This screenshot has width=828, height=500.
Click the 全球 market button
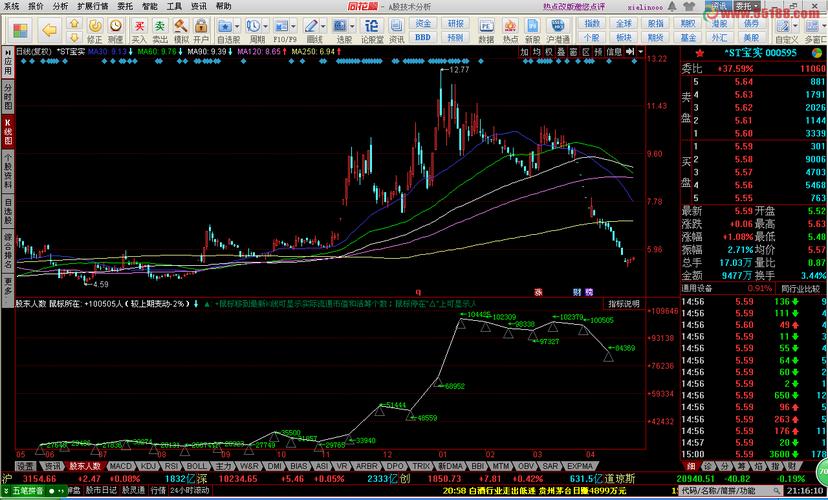623,22
